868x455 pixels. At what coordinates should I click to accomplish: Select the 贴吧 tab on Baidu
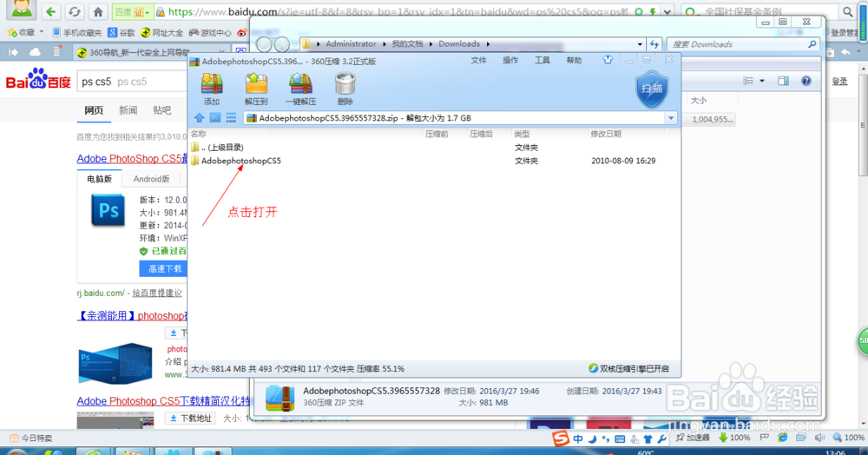pyautogui.click(x=161, y=110)
